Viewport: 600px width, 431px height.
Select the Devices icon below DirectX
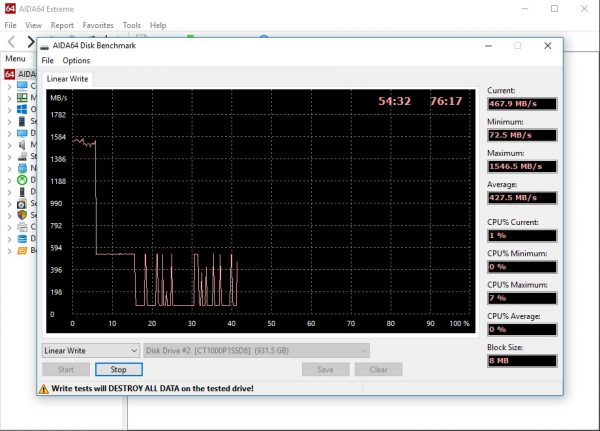tap(22, 192)
